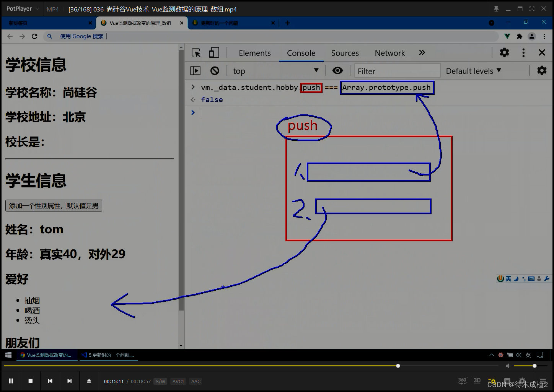This screenshot has height=392, width=554.
Task: Clear the console output
Action: [215, 71]
